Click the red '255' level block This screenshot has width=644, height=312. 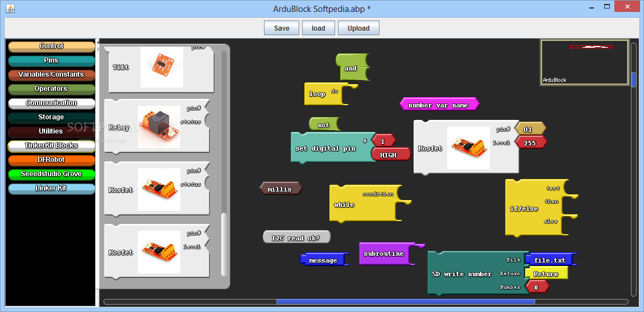tap(530, 142)
